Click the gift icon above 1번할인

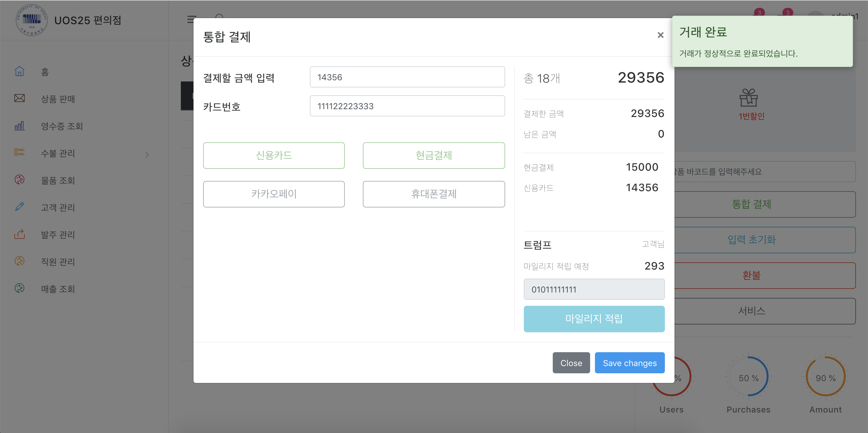click(x=748, y=98)
